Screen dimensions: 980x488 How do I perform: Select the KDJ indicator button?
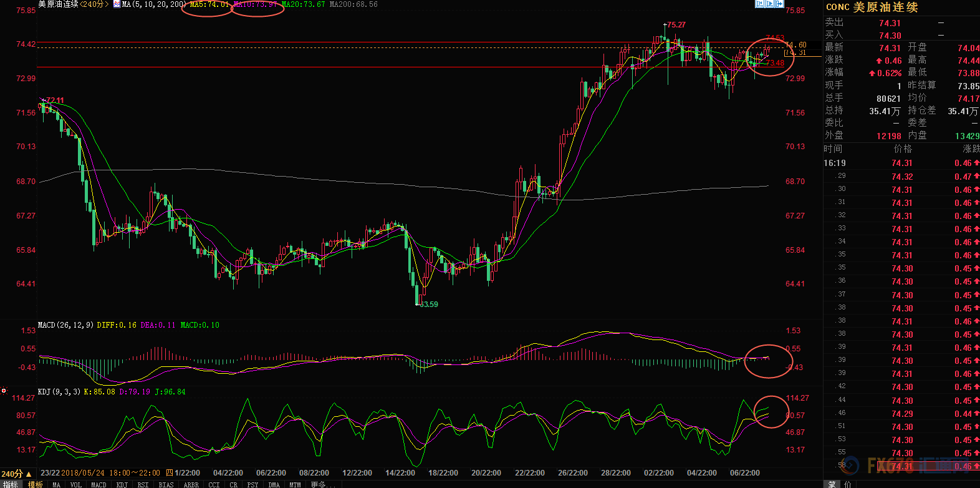(x=122, y=484)
